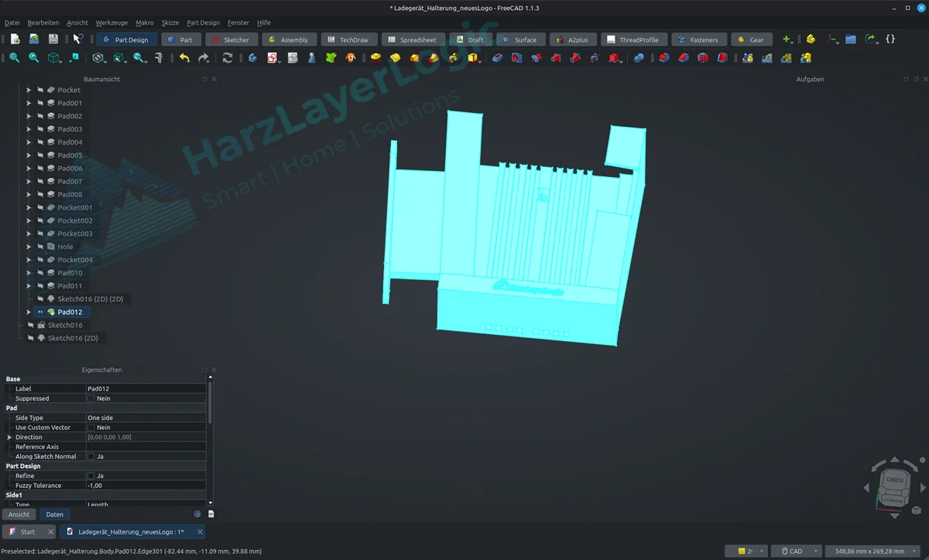
Task: Expand the Pad001 tree node
Action: [29, 103]
